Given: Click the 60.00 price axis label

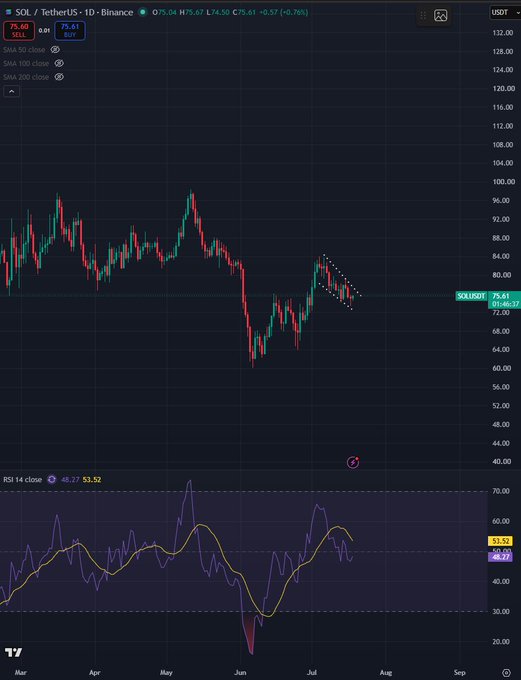Looking at the screenshot, I should 502,368.
